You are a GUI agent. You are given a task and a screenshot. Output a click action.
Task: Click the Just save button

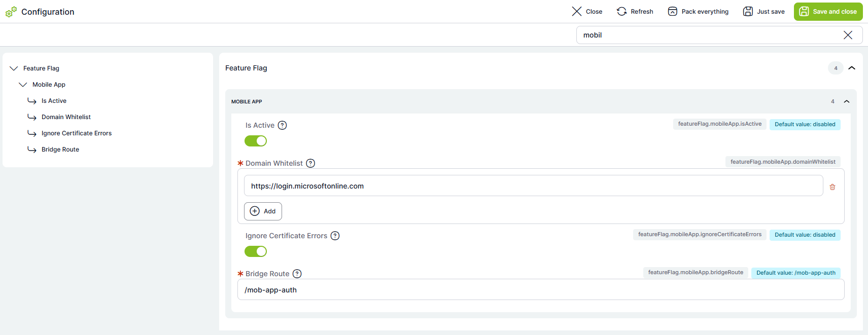[763, 12]
